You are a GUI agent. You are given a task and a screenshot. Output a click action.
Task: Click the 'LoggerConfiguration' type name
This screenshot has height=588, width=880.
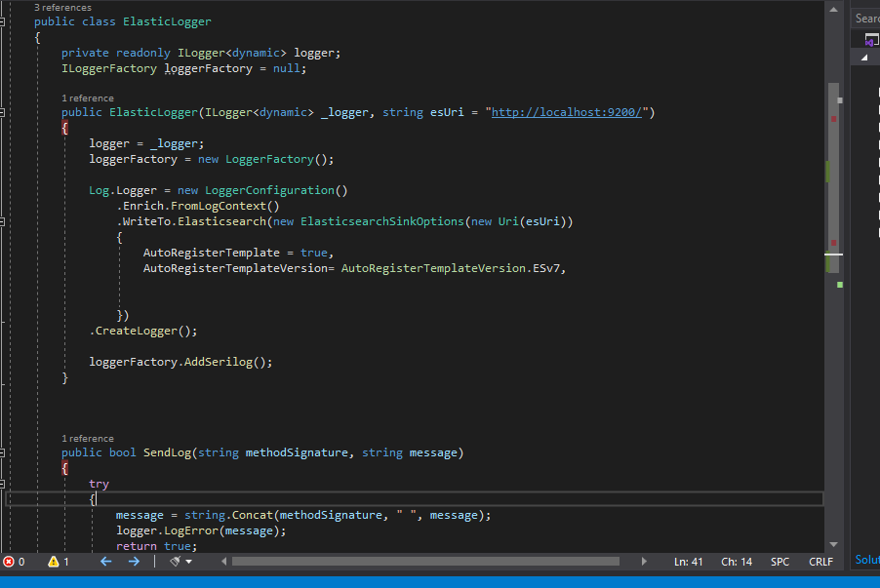[x=269, y=191]
